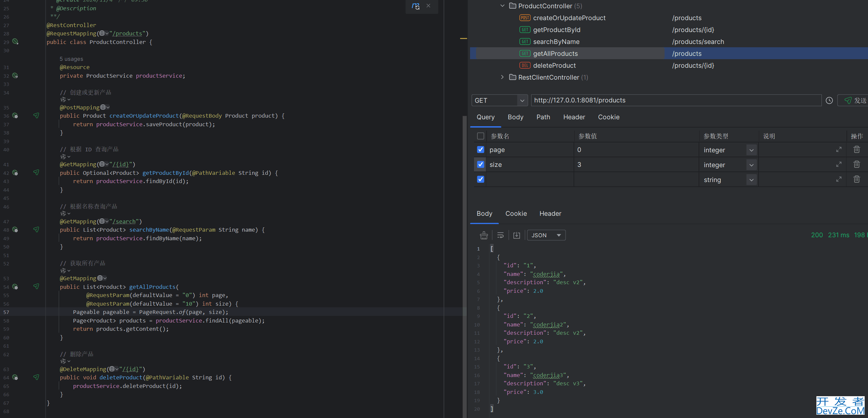Click endpoint gutter icon on deleteProduct line

[x=15, y=377]
